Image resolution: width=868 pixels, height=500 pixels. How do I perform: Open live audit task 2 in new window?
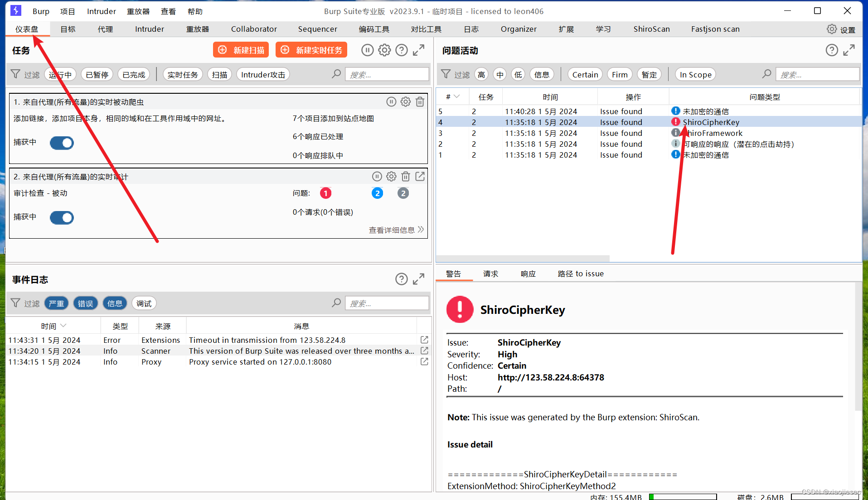(420, 177)
